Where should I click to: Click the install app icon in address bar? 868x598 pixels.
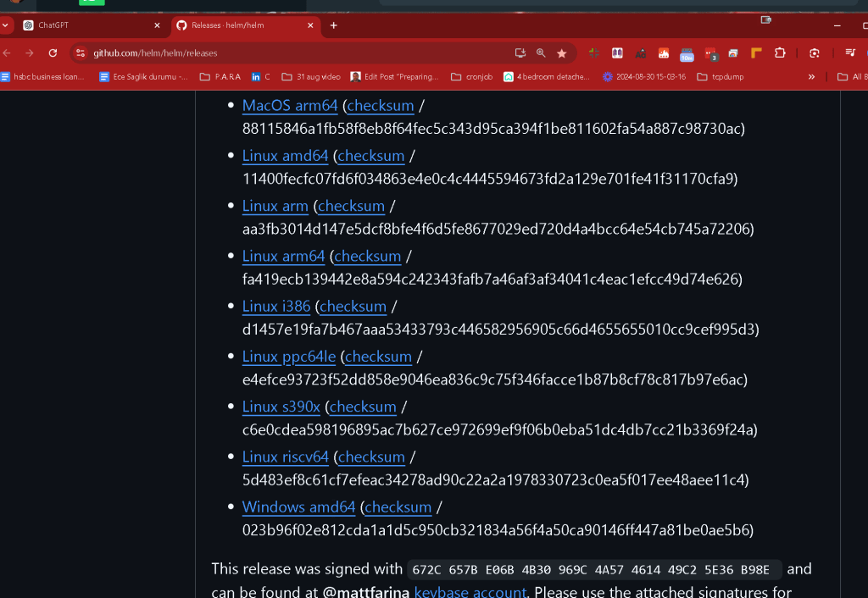tap(520, 53)
